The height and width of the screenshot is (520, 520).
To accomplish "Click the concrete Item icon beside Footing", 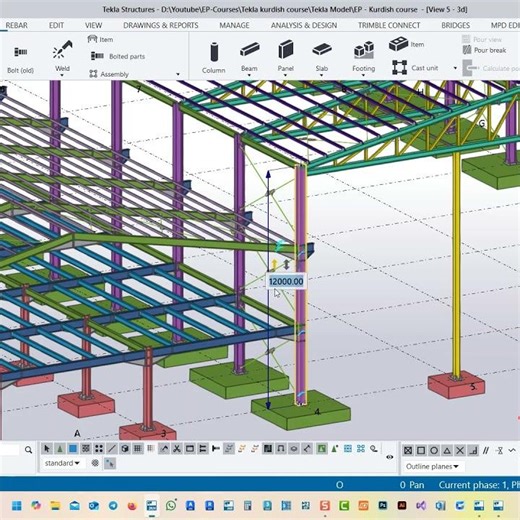I will click(x=398, y=44).
